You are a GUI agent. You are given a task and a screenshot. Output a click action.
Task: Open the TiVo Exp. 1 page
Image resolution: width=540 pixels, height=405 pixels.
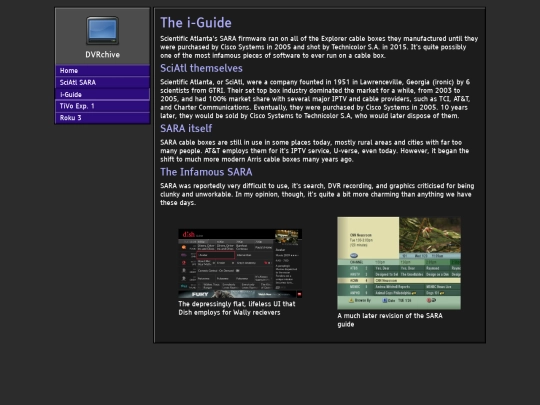pos(102,106)
